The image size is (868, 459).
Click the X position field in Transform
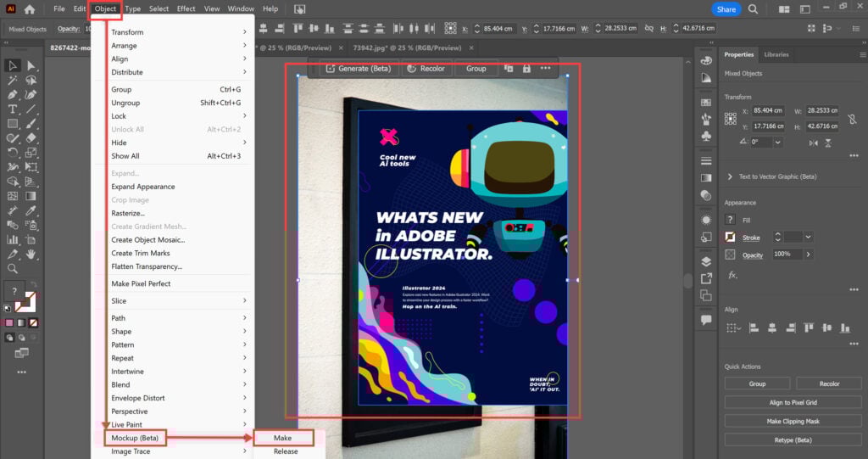(x=768, y=111)
